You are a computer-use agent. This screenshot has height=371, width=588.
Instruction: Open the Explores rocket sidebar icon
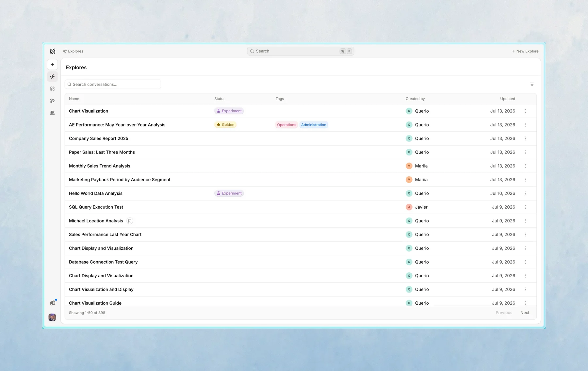(x=52, y=77)
